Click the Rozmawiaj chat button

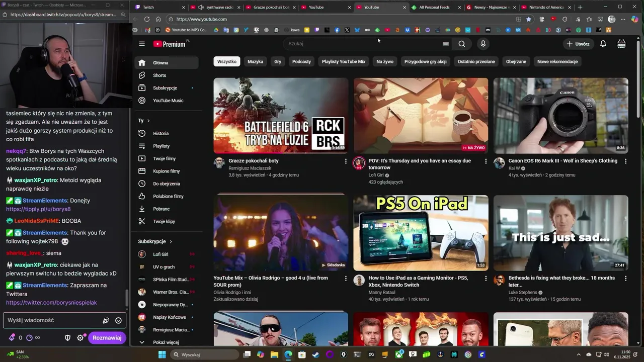(x=107, y=338)
